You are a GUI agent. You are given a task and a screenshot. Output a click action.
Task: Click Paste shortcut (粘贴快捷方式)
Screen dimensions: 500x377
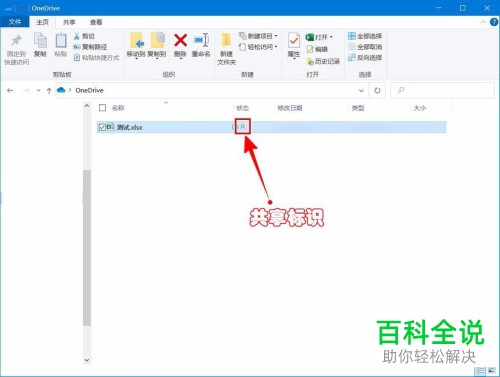(96, 57)
